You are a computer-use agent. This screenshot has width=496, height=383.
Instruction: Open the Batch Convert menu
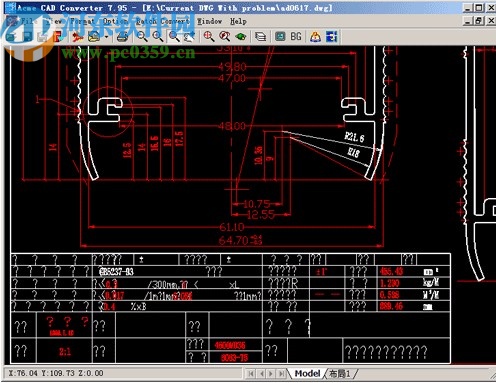coord(163,21)
